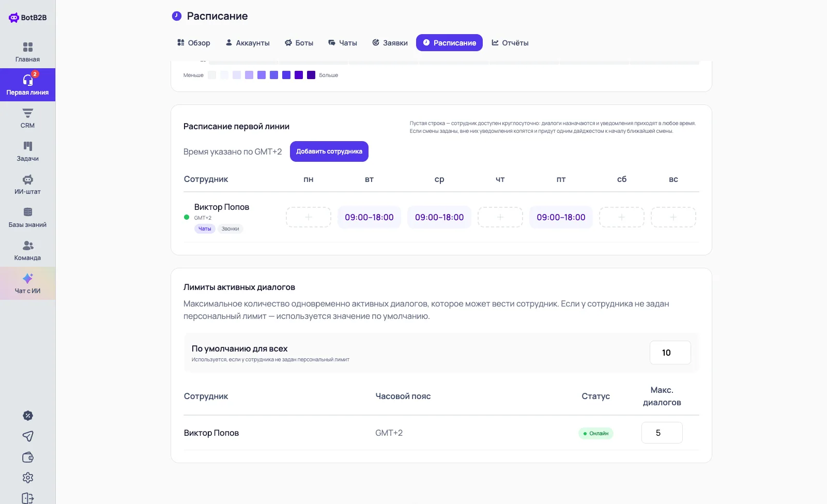Add Monday shift for Виктор Попов
This screenshot has width=827, height=504.
click(309, 217)
